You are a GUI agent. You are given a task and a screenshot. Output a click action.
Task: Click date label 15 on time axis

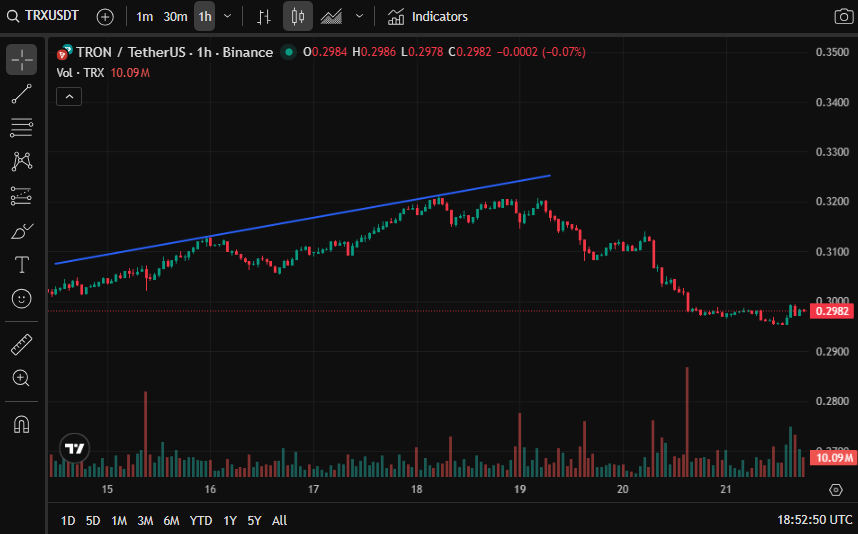tap(107, 489)
